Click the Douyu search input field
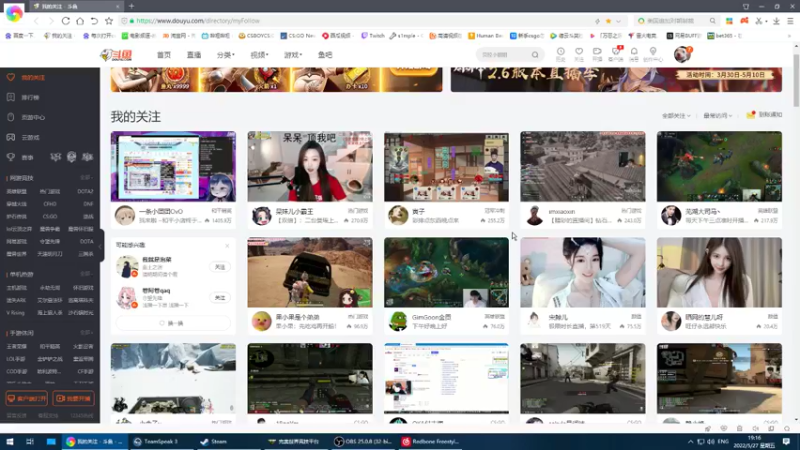Image resolution: width=800 pixels, height=450 pixels. tap(503, 55)
